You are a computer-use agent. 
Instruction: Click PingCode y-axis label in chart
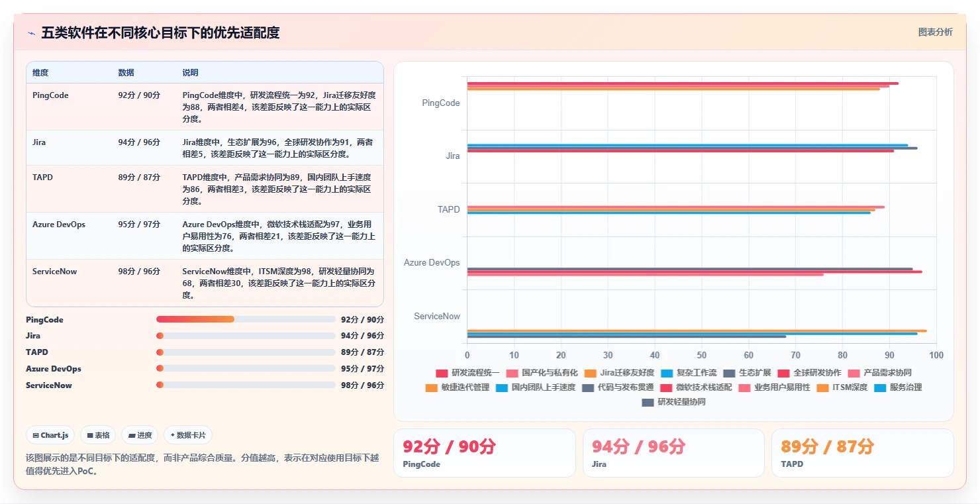click(441, 103)
